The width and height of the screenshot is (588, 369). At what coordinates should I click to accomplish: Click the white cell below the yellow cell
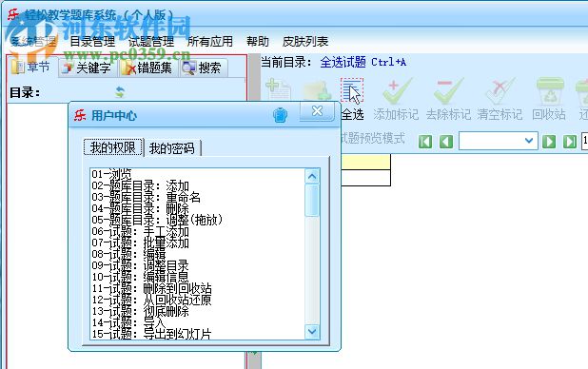tap(365, 178)
